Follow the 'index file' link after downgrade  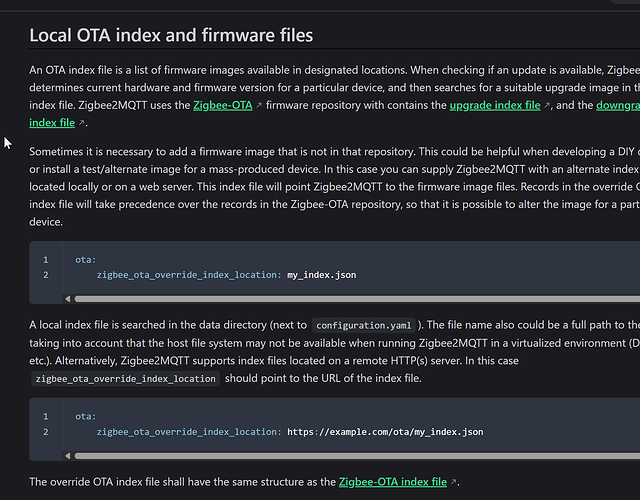point(52,123)
